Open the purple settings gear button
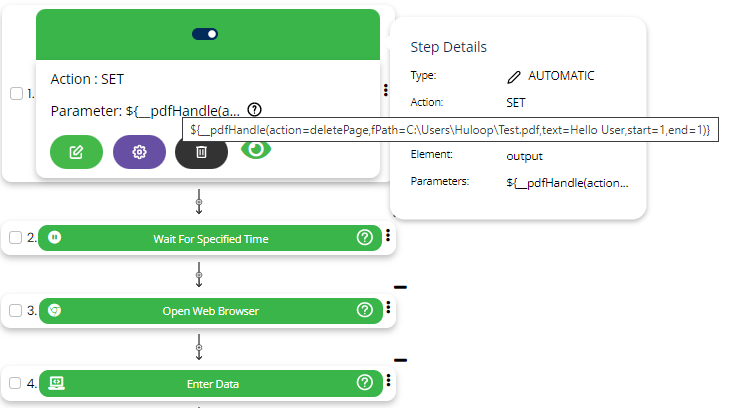Image resolution: width=734 pixels, height=408 pixels. click(139, 152)
